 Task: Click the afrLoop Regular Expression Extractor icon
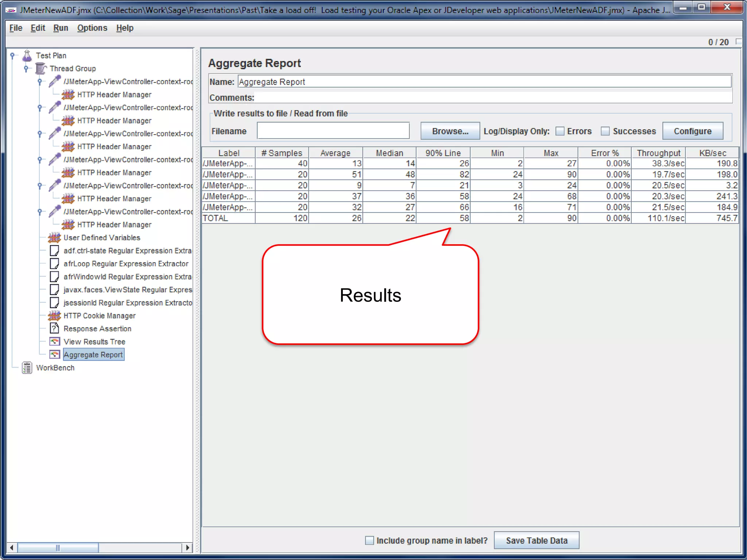(54, 264)
